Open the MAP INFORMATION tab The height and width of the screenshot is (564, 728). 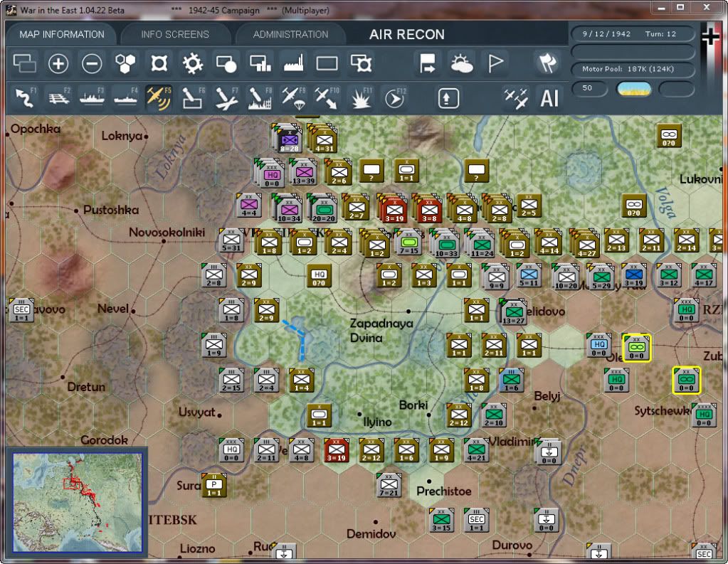(x=62, y=34)
